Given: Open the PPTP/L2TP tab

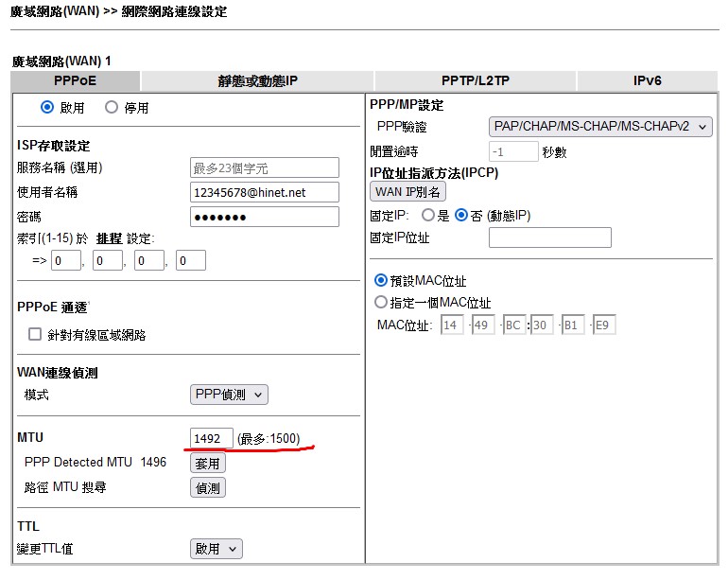Looking at the screenshot, I should (475, 81).
